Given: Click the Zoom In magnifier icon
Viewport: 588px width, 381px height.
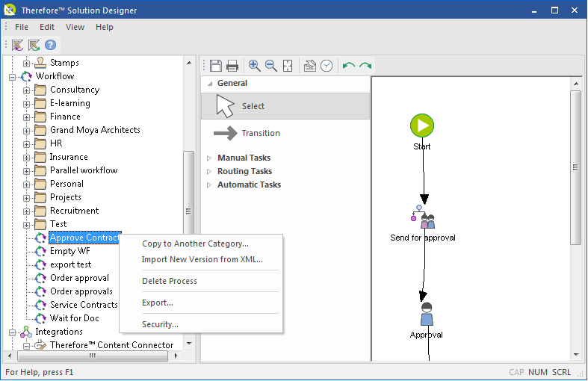Looking at the screenshot, I should (x=254, y=66).
